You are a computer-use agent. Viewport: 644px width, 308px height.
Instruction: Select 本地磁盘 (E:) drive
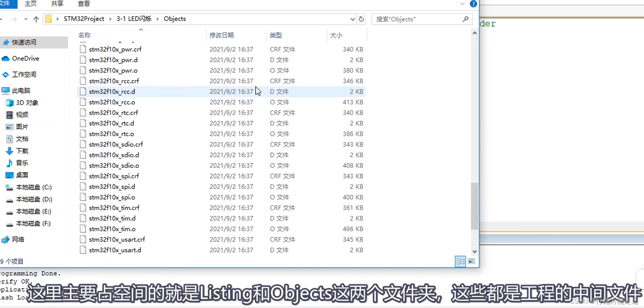[34, 211]
